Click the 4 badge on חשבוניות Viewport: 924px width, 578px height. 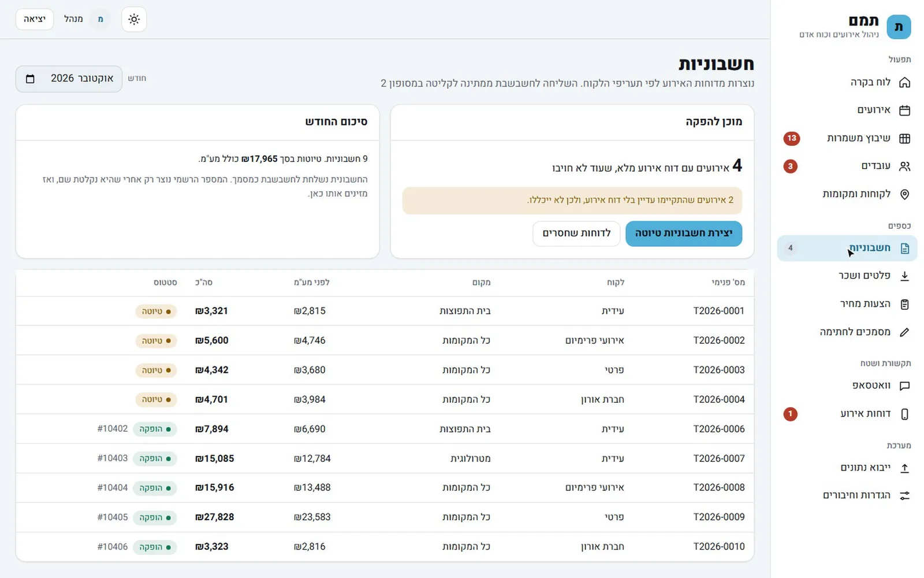click(x=791, y=248)
